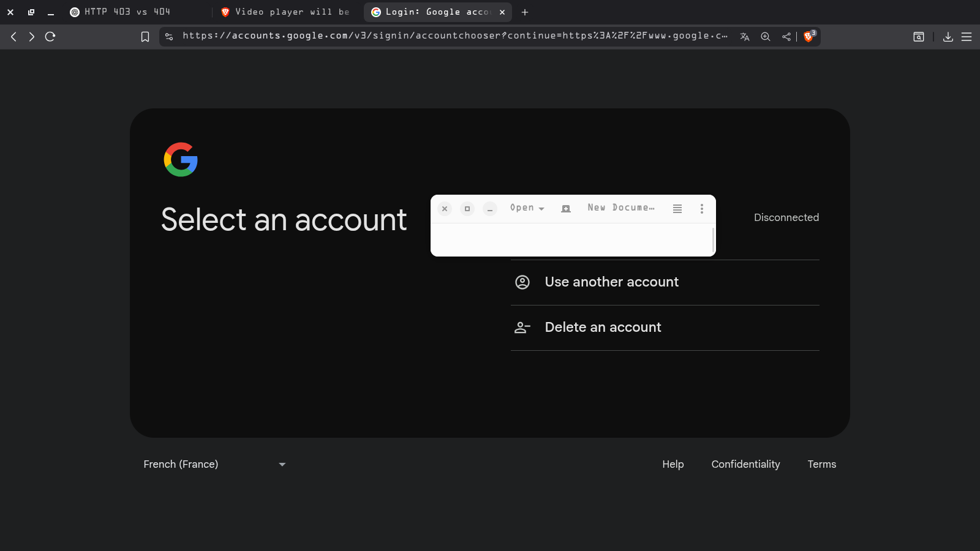Open the browser main menu

[967, 37]
